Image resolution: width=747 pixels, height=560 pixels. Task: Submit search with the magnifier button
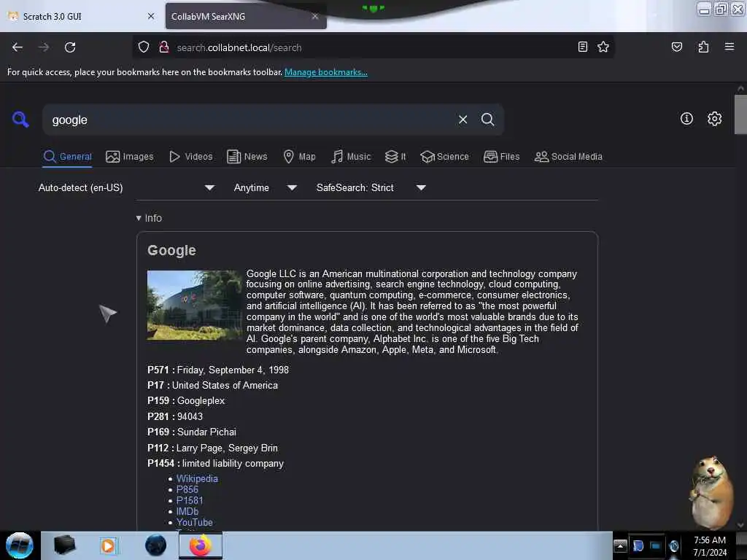(x=487, y=120)
